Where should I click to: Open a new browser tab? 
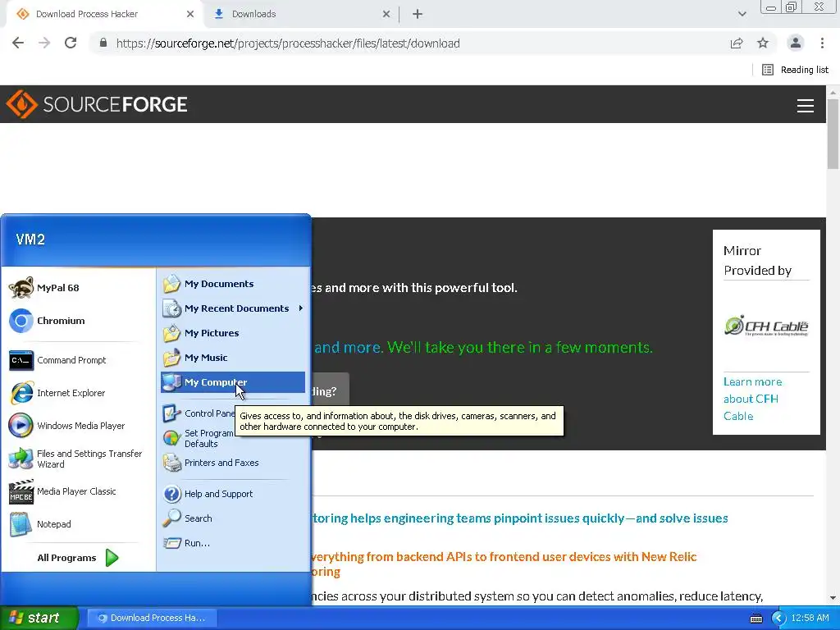(x=418, y=14)
